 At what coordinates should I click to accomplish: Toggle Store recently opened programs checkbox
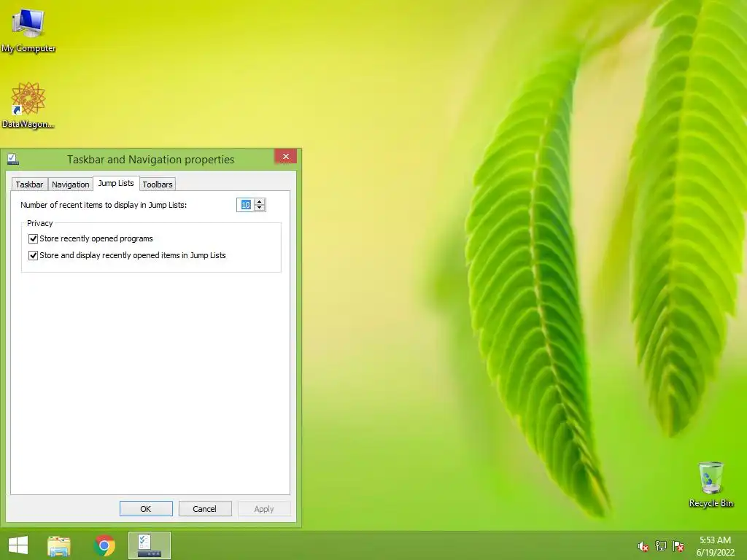(x=33, y=238)
